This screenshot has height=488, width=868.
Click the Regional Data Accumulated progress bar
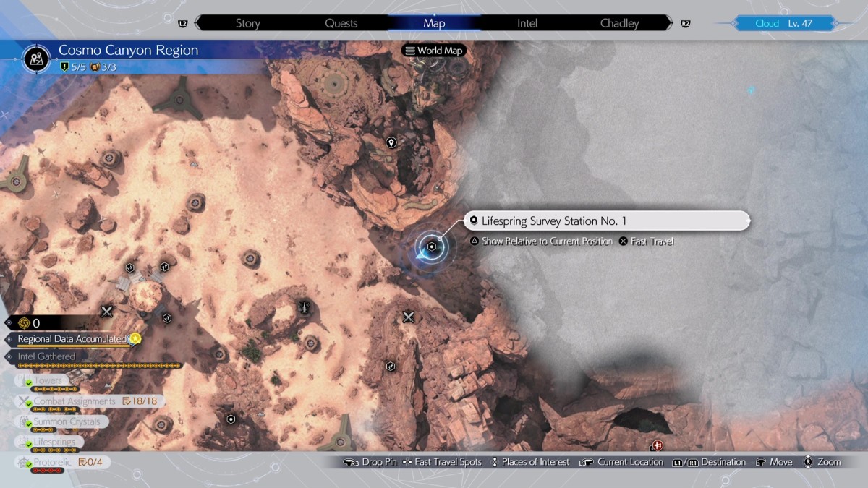(75, 346)
